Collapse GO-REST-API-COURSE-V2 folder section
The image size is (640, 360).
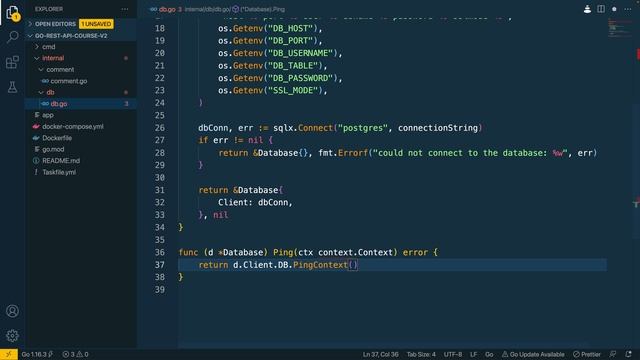pos(71,36)
